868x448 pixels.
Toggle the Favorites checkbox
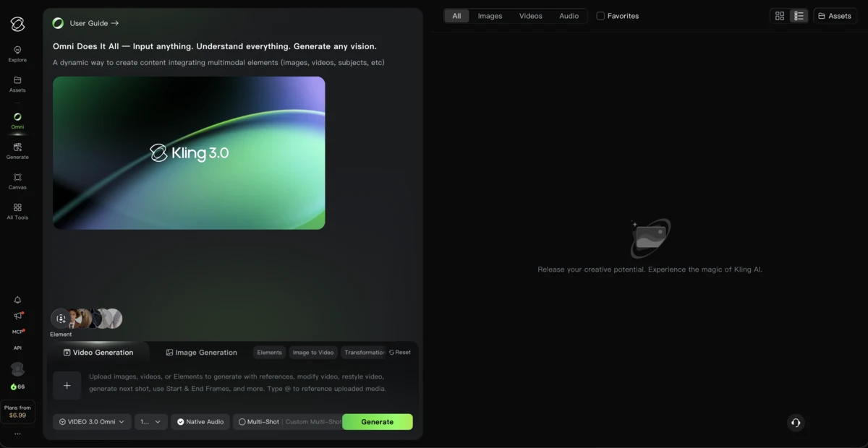(x=600, y=16)
